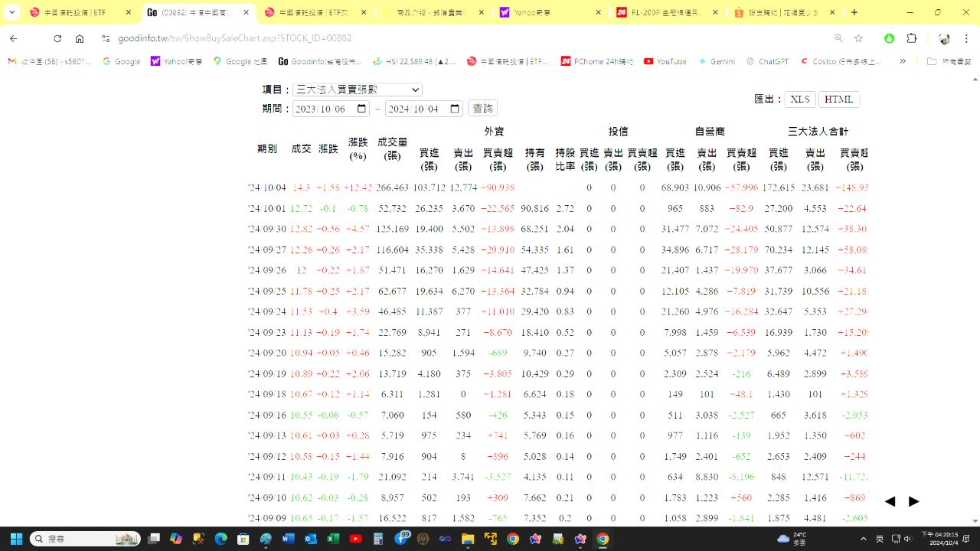Click the left arrow to scroll table

pyautogui.click(x=890, y=501)
